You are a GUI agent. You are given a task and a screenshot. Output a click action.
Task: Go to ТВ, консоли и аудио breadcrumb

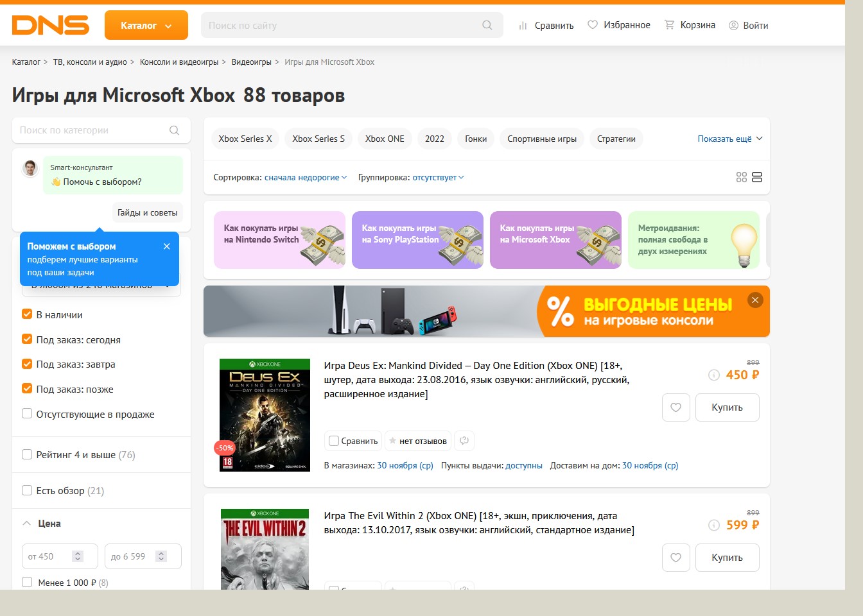coord(90,62)
